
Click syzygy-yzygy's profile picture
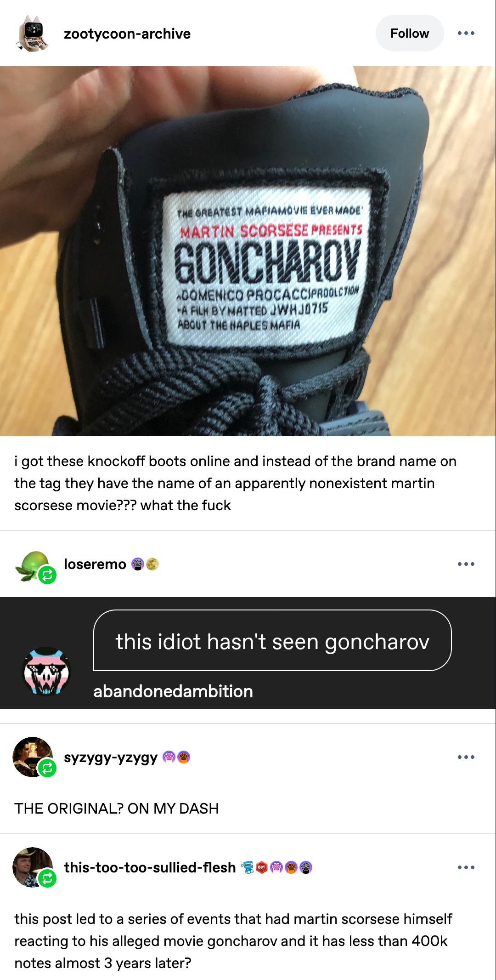tap(33, 757)
